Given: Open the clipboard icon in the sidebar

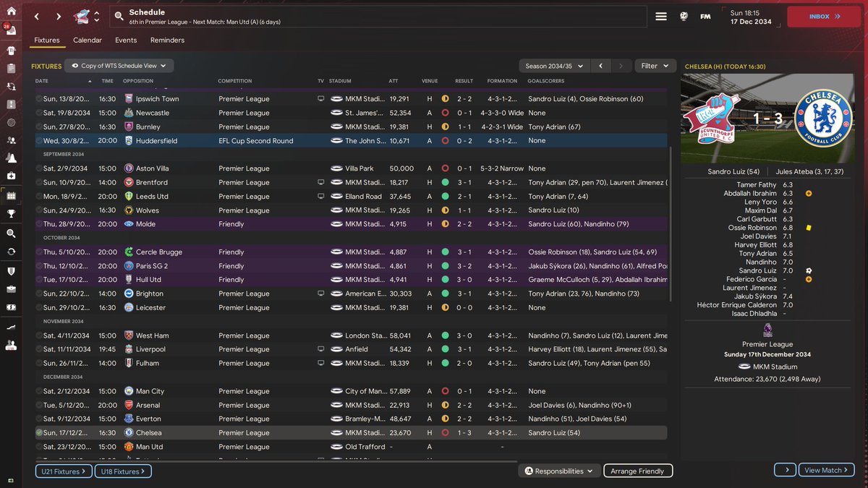Looking at the screenshot, I should (11, 69).
